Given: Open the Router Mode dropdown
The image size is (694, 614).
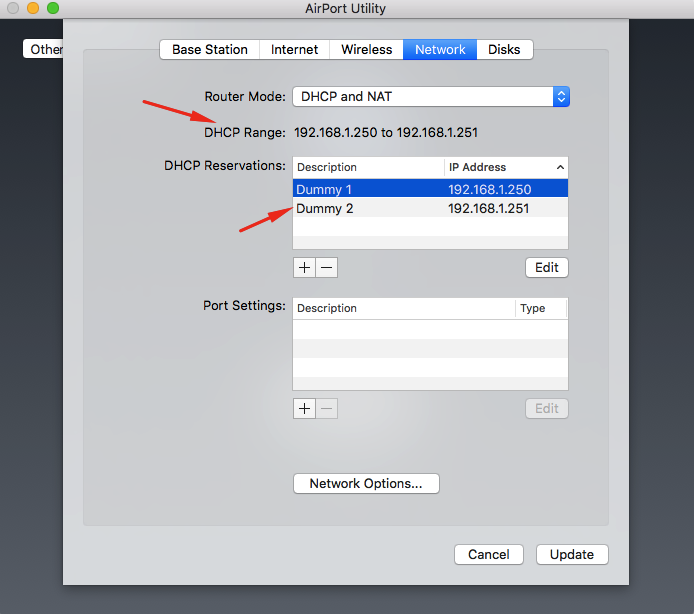Looking at the screenshot, I should (x=431, y=97).
